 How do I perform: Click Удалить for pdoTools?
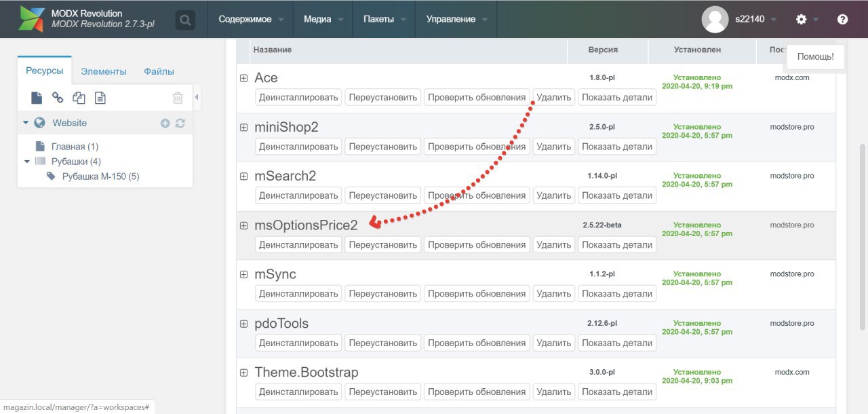pos(554,343)
